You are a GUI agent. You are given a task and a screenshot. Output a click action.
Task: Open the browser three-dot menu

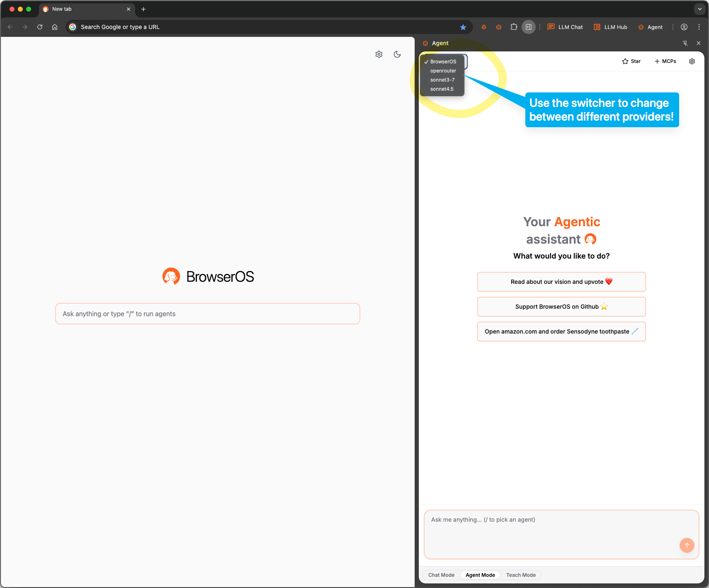(699, 27)
